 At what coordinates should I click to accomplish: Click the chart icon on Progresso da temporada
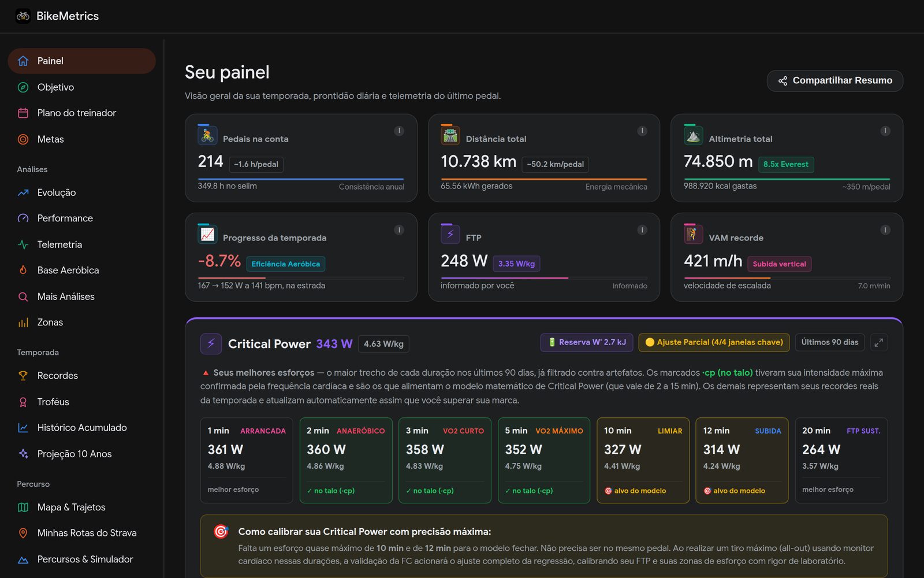pos(207,235)
